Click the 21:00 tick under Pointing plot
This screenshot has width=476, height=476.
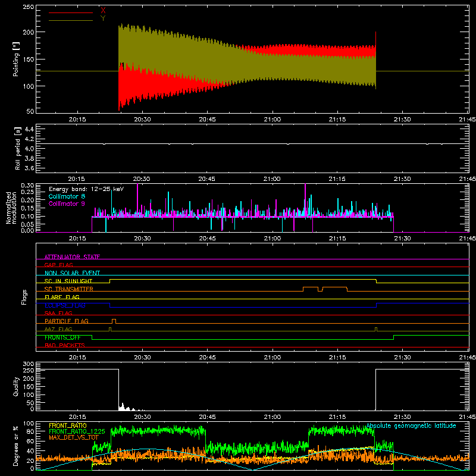[x=273, y=120]
